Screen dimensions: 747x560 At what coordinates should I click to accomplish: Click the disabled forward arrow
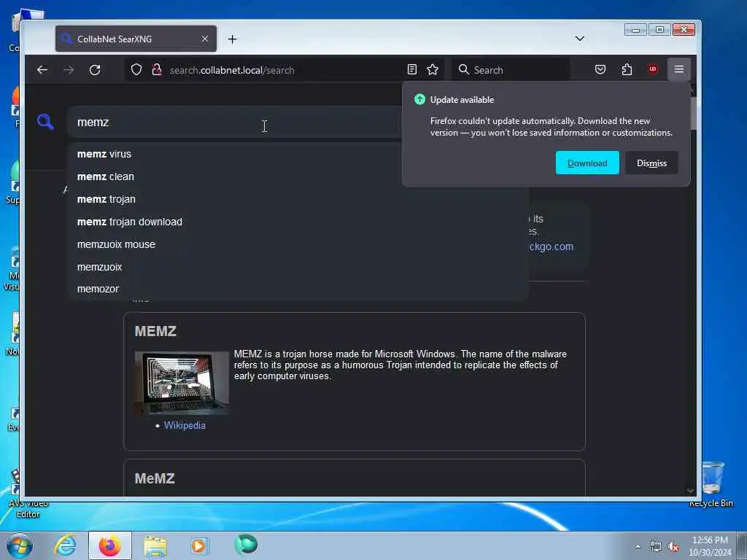coord(69,70)
